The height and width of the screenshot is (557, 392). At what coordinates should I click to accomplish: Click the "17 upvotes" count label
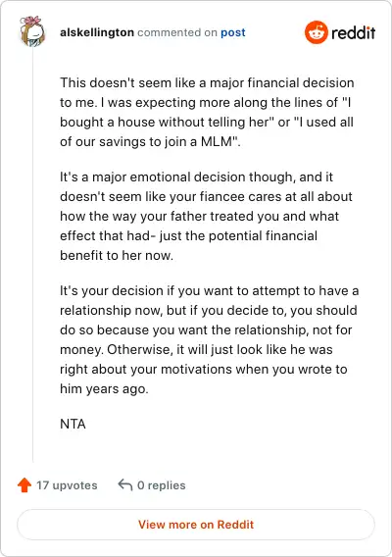67,485
